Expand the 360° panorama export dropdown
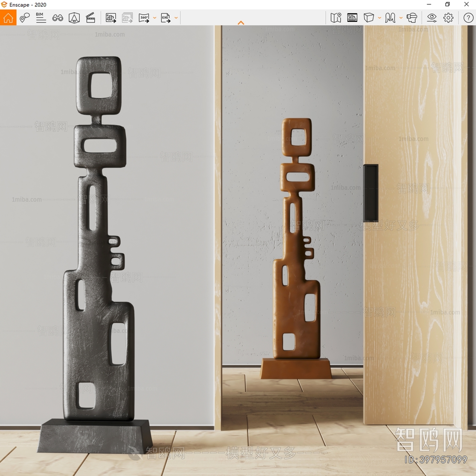 pyautogui.click(x=155, y=18)
